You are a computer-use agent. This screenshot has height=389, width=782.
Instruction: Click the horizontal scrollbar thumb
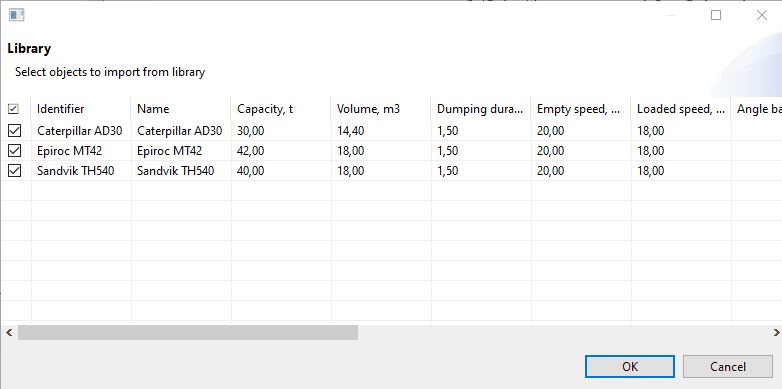click(x=188, y=333)
